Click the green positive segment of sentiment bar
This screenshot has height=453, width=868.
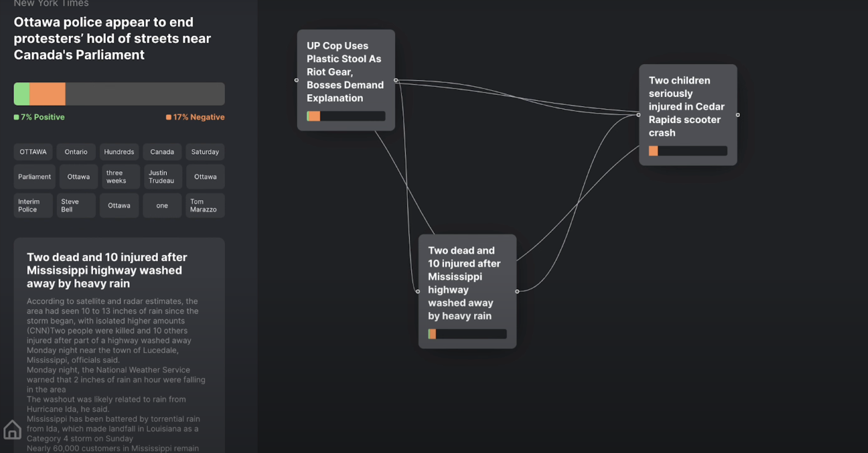click(x=21, y=94)
